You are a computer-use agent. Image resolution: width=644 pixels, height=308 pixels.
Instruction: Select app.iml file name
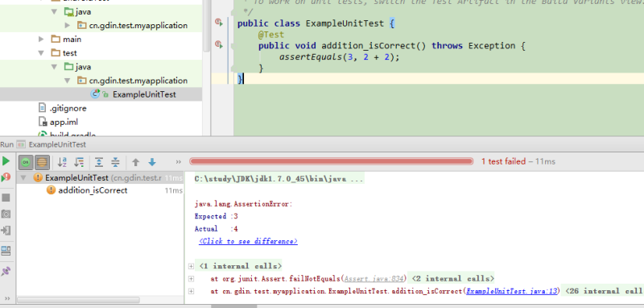pos(64,122)
